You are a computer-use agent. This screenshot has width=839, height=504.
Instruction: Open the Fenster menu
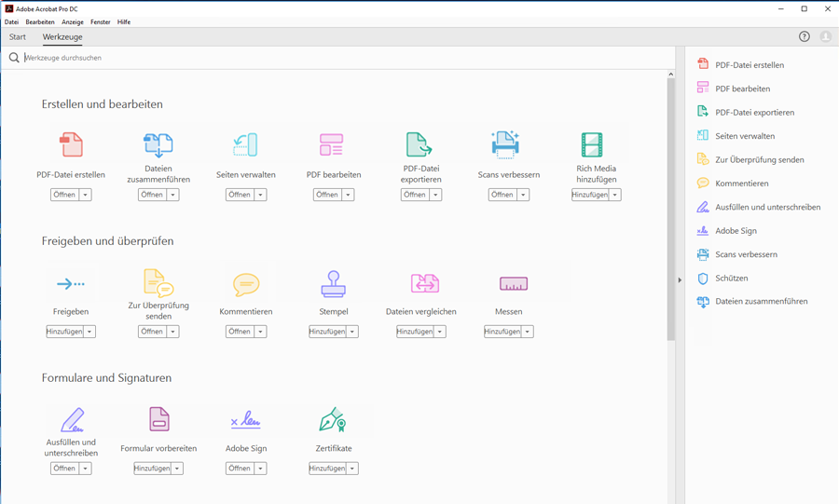point(101,22)
